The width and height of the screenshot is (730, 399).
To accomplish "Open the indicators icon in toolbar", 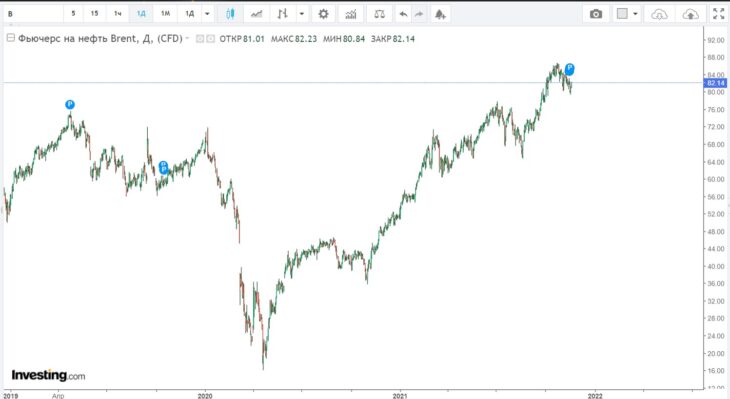I will click(351, 14).
